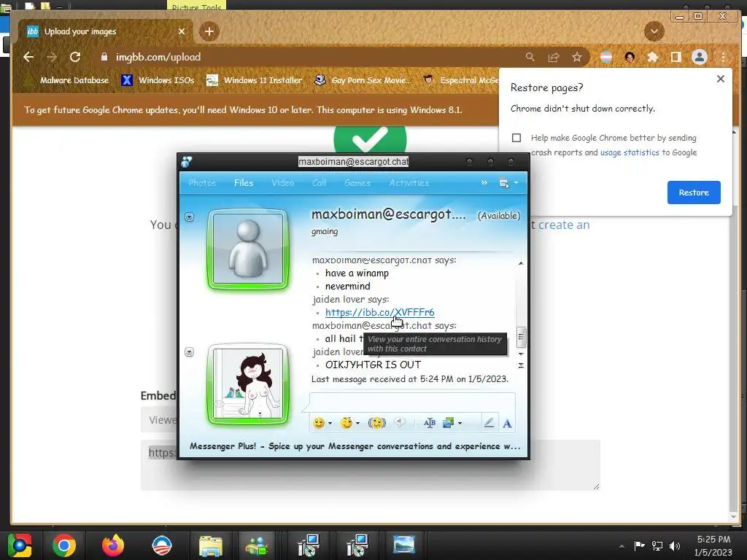Show hidden tray icons arrow
This screenshot has width=747, height=560.
tap(622, 547)
